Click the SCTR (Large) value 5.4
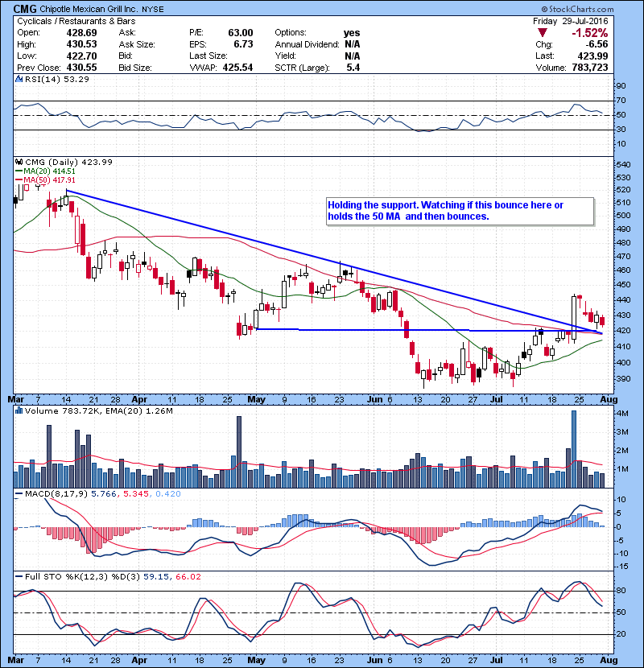This screenshot has width=644, height=668. point(353,68)
